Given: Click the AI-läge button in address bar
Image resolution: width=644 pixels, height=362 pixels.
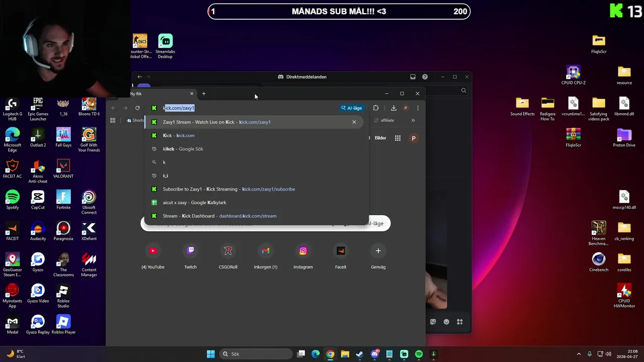Looking at the screenshot, I should [x=351, y=108].
